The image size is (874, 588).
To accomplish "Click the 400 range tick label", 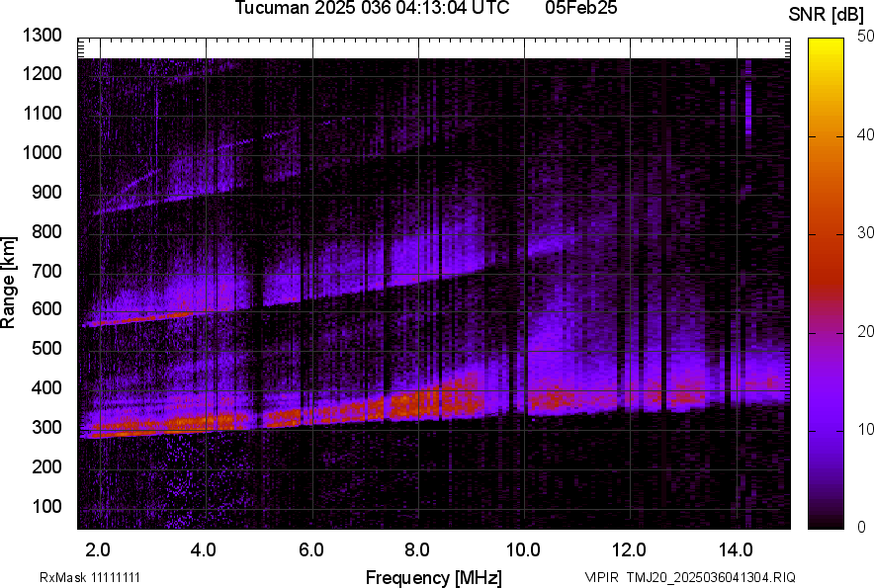I will click(x=46, y=388).
